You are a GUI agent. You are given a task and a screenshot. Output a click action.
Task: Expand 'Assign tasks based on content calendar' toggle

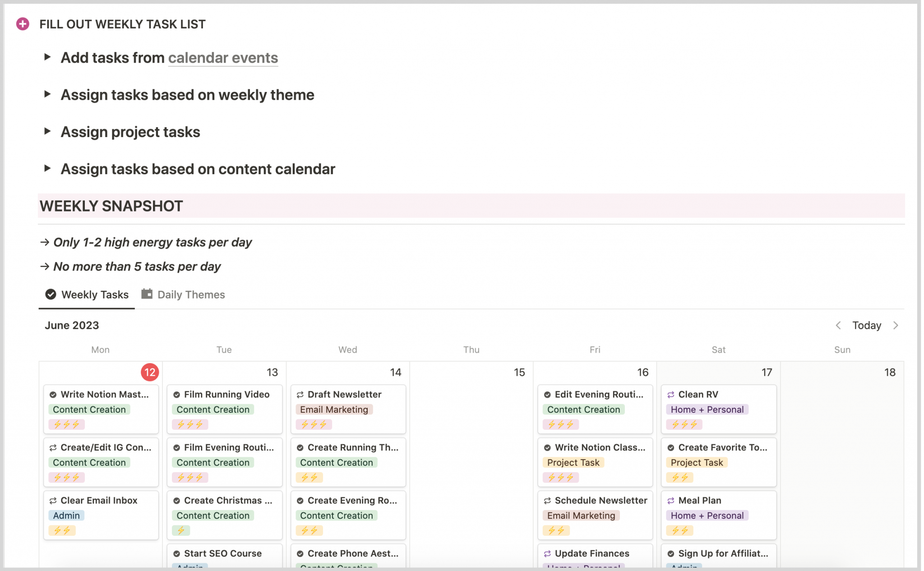[x=47, y=169]
